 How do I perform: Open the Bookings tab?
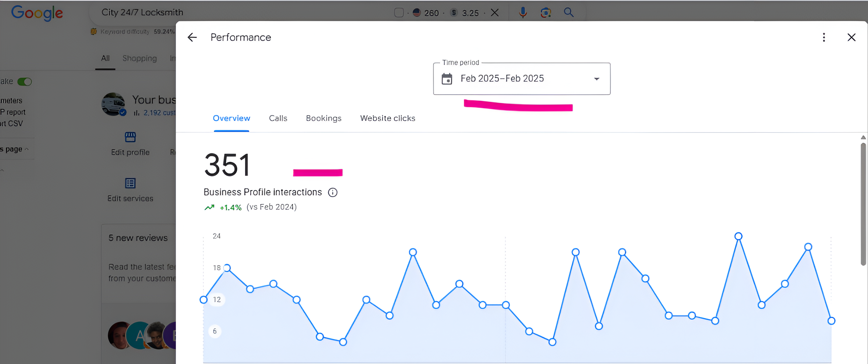tap(324, 118)
